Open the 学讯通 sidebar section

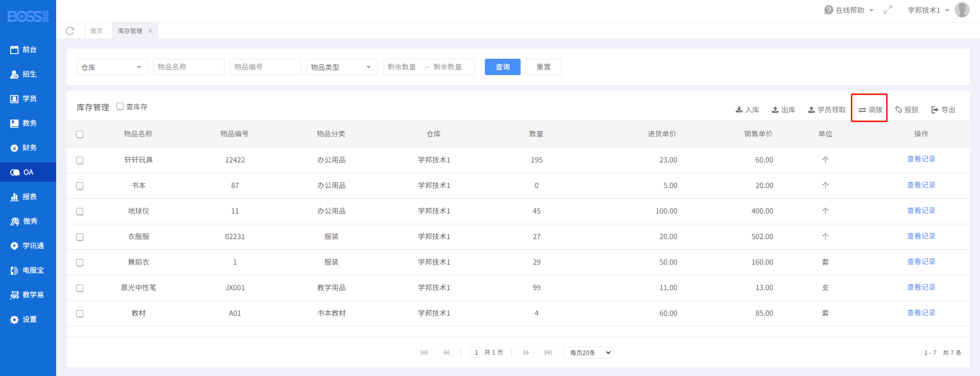tap(28, 246)
